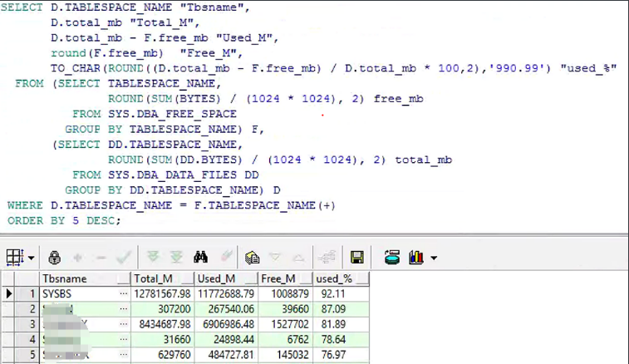Open ellipsis button in row 4
This screenshot has width=629, height=364.
coord(124,340)
